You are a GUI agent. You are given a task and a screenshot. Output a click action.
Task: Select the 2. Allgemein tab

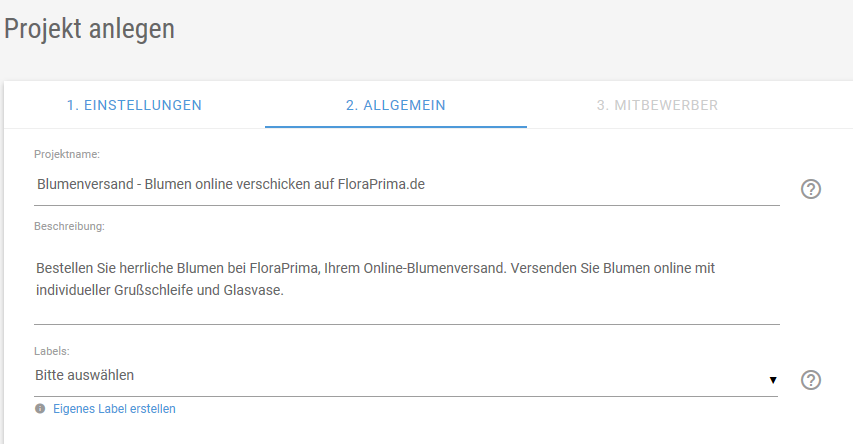[x=395, y=105]
